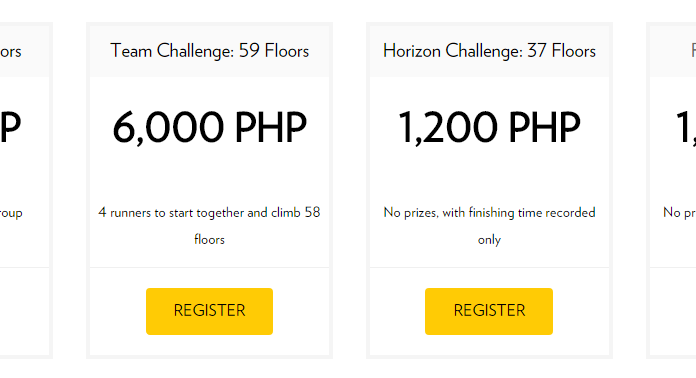Click the 4 runners description text
The height and width of the screenshot is (378, 696).
coord(210,226)
